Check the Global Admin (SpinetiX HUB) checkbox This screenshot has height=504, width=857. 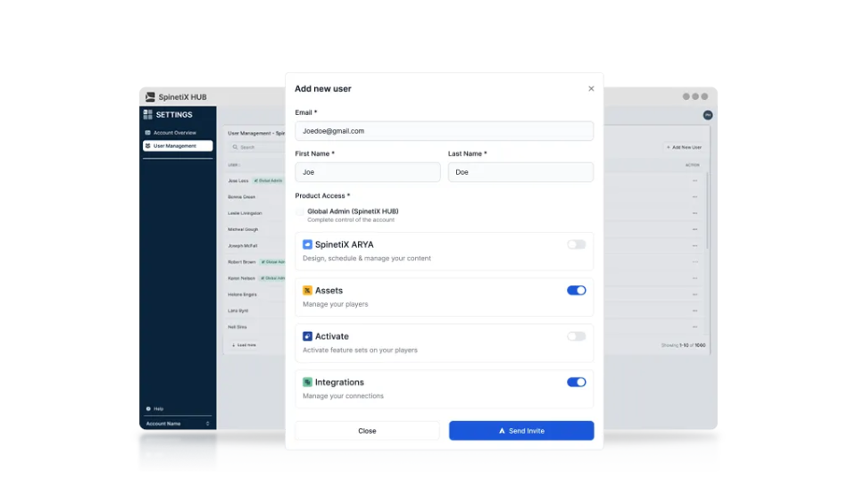coord(300,211)
